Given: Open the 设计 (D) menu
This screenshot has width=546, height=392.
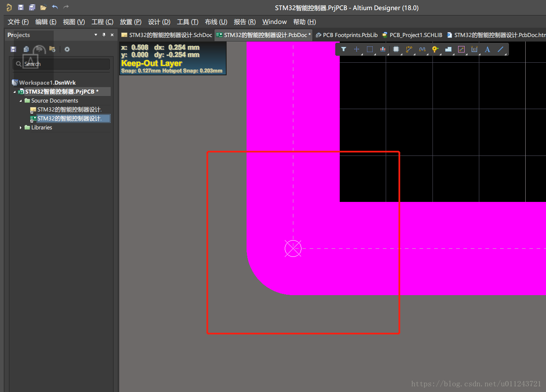Looking at the screenshot, I should pos(159,22).
